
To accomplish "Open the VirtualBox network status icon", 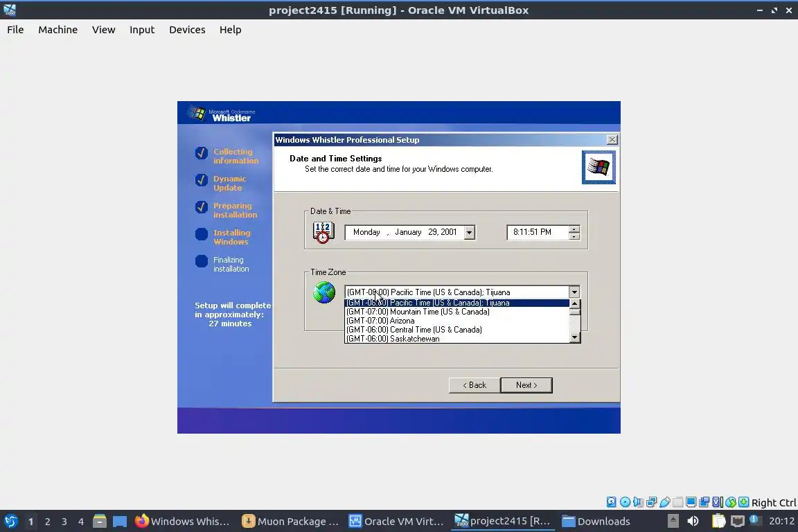I will (651, 502).
